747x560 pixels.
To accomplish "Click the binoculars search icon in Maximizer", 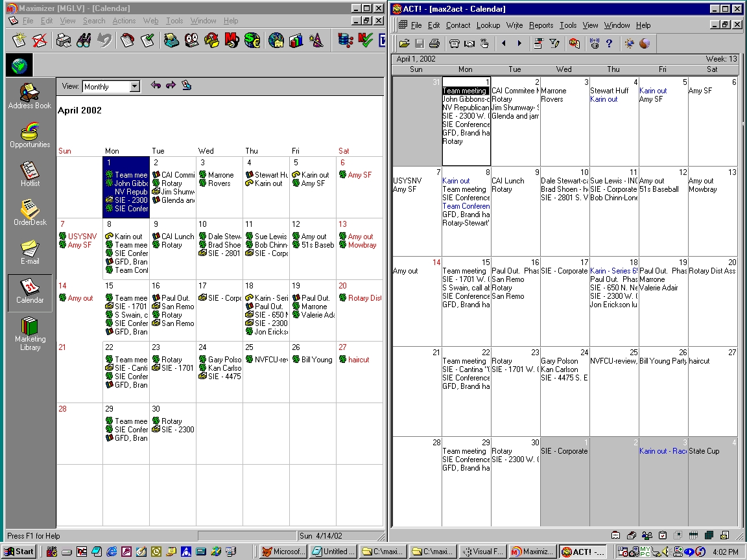I will 84,40.
